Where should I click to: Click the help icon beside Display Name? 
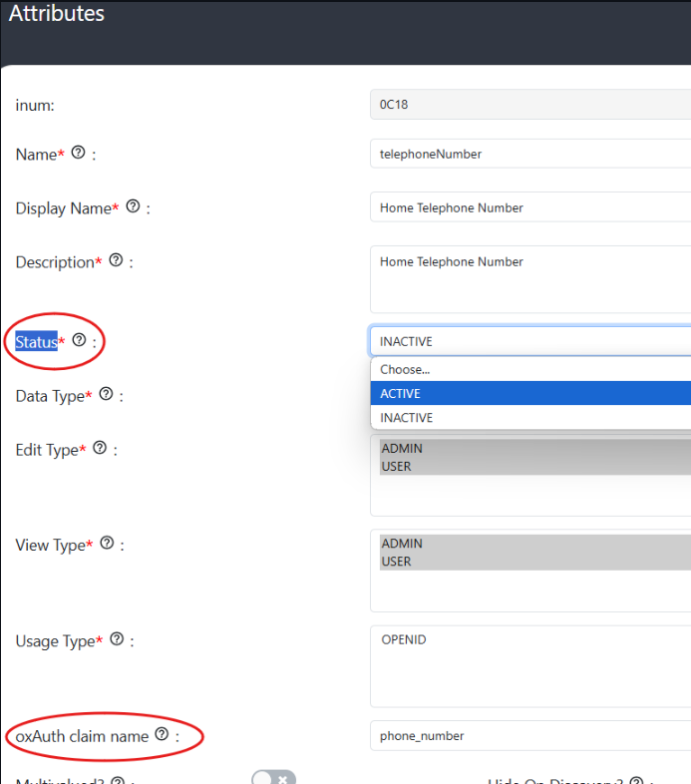(x=133, y=207)
